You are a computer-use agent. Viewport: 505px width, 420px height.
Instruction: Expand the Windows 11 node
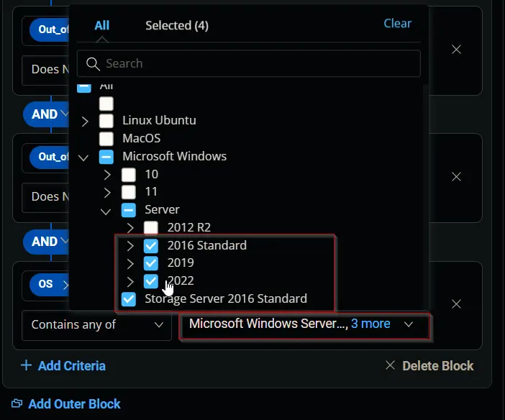pyautogui.click(x=107, y=193)
